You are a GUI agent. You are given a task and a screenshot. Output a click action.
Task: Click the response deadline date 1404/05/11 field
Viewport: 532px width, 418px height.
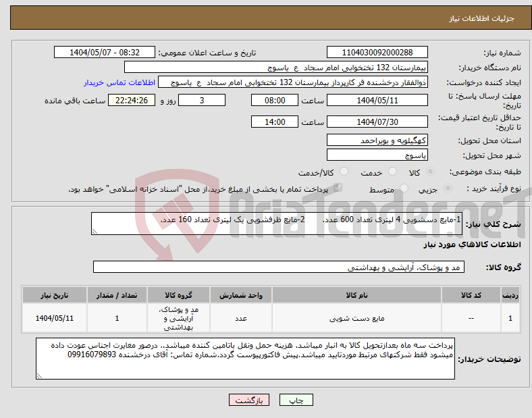point(377,100)
